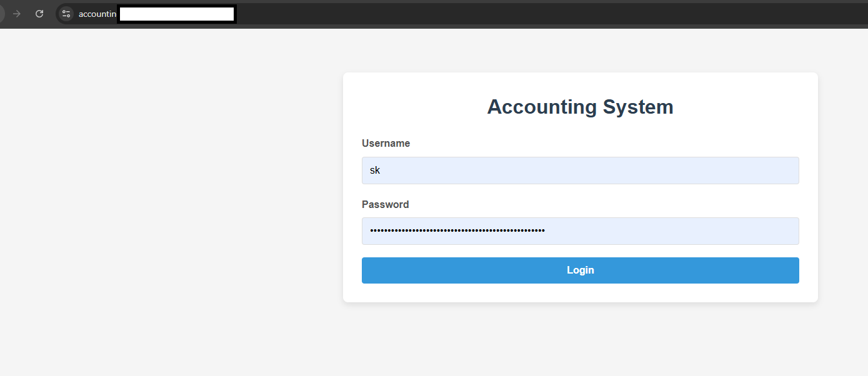Click the Password field label
Viewport: 868px width, 376px height.
pyautogui.click(x=385, y=204)
